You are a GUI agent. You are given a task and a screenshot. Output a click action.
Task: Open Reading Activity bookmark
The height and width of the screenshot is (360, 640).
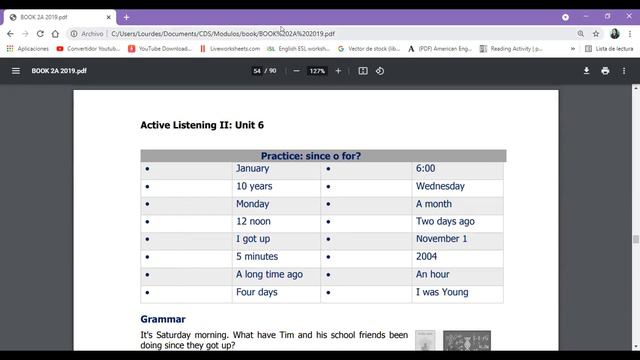511,49
